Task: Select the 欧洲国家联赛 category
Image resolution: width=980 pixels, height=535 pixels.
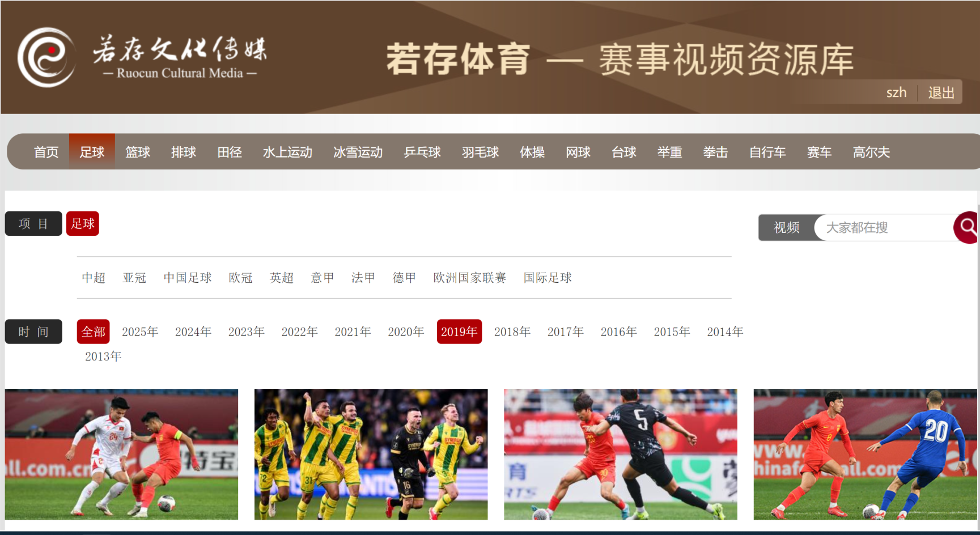Action: click(x=470, y=278)
